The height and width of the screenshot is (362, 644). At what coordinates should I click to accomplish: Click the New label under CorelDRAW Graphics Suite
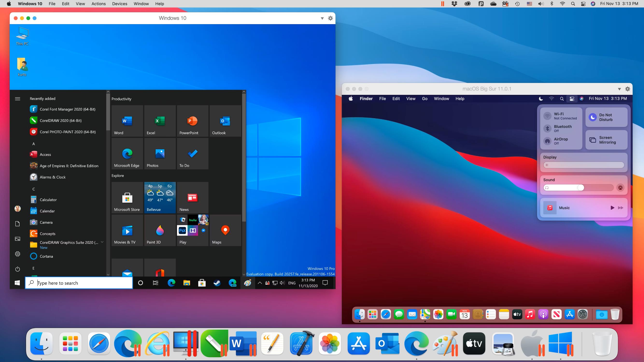[44, 247]
